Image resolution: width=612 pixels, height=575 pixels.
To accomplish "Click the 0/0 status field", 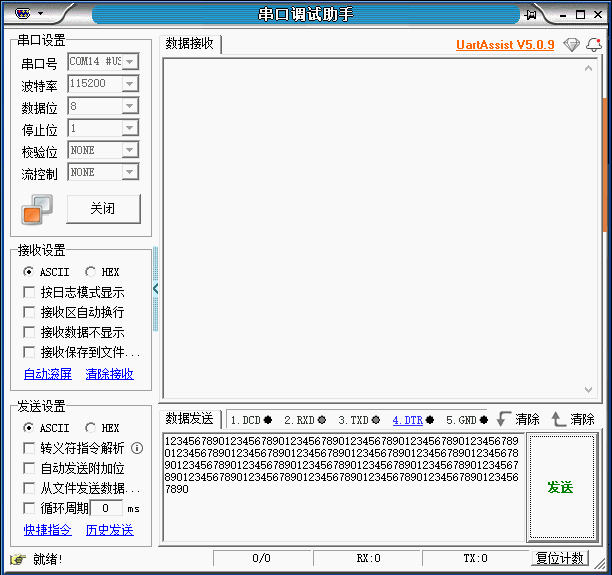I will [x=262, y=558].
